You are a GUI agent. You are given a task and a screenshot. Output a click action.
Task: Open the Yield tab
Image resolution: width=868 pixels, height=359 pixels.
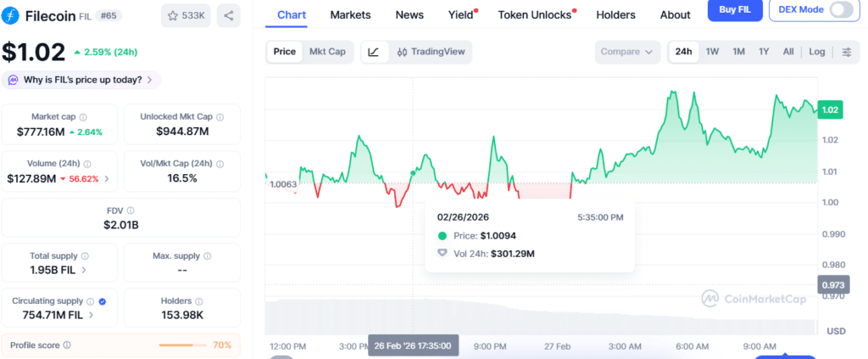[x=461, y=15]
